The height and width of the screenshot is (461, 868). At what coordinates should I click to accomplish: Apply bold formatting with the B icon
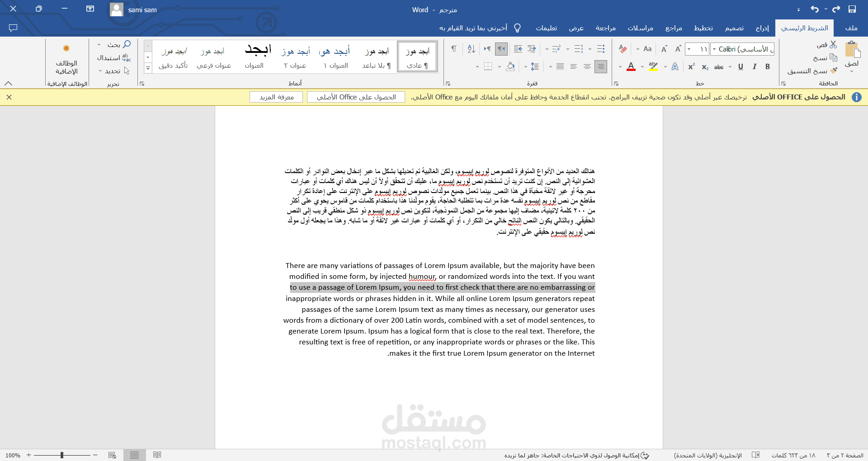pos(767,66)
